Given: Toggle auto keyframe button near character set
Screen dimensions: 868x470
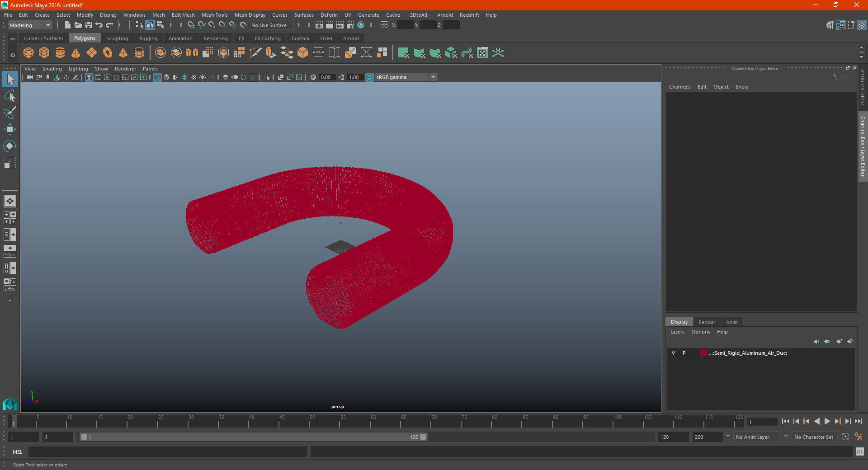Looking at the screenshot, I should tap(845, 437).
